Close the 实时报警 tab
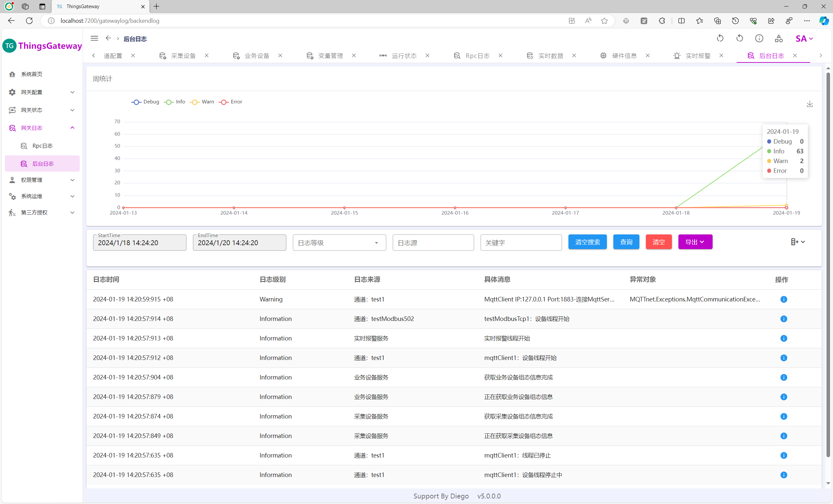Viewport: 833px width, 504px height. 721,55
